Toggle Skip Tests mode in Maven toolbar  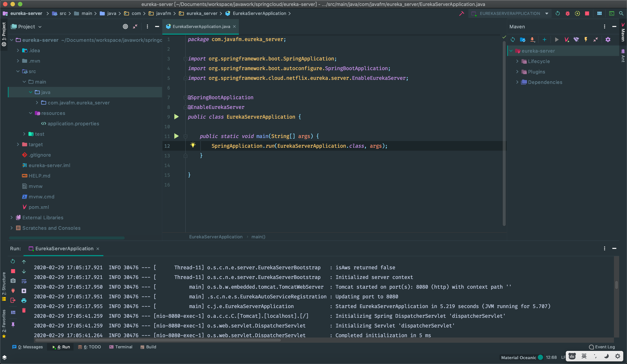(x=586, y=40)
